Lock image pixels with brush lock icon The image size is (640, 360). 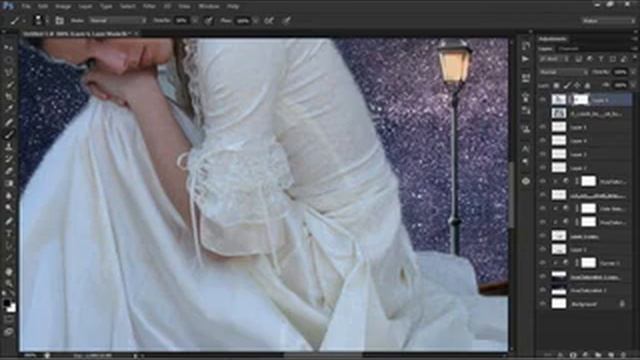pyautogui.click(x=567, y=85)
